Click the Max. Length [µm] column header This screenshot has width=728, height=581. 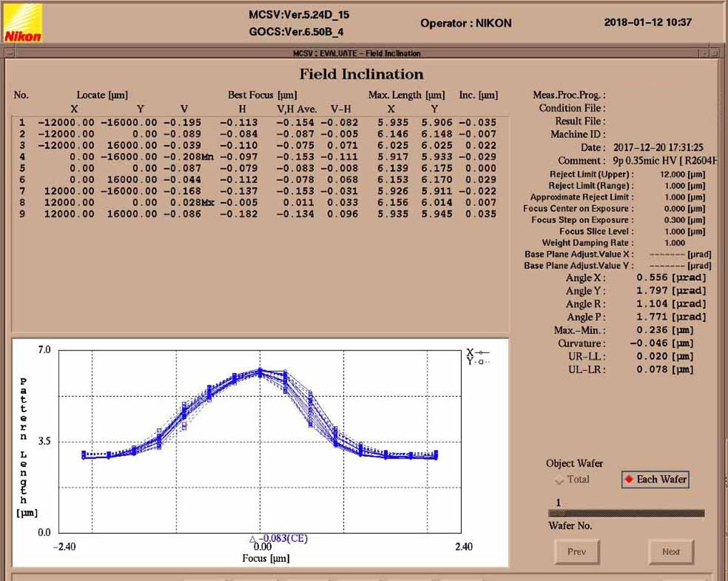(x=406, y=95)
